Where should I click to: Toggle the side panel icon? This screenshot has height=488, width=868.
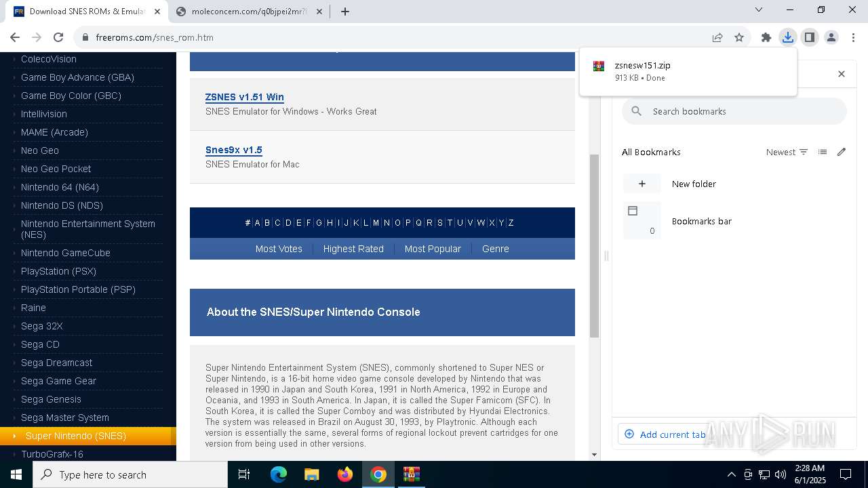click(x=810, y=37)
